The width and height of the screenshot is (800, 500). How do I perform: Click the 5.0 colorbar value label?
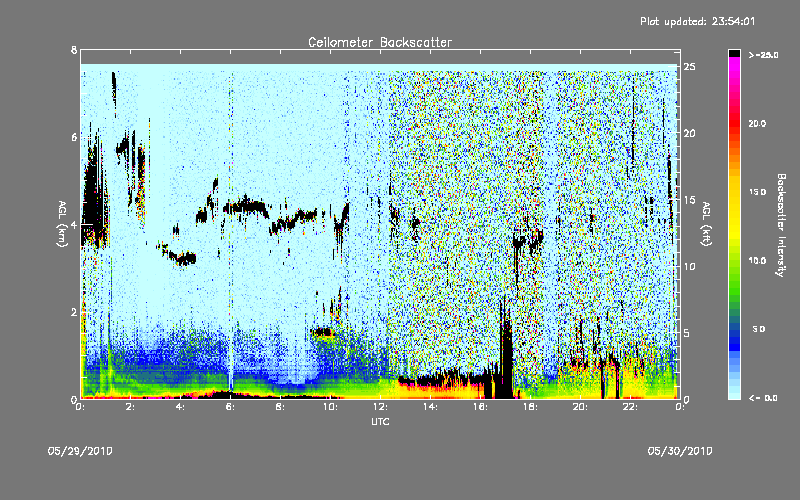(x=759, y=329)
